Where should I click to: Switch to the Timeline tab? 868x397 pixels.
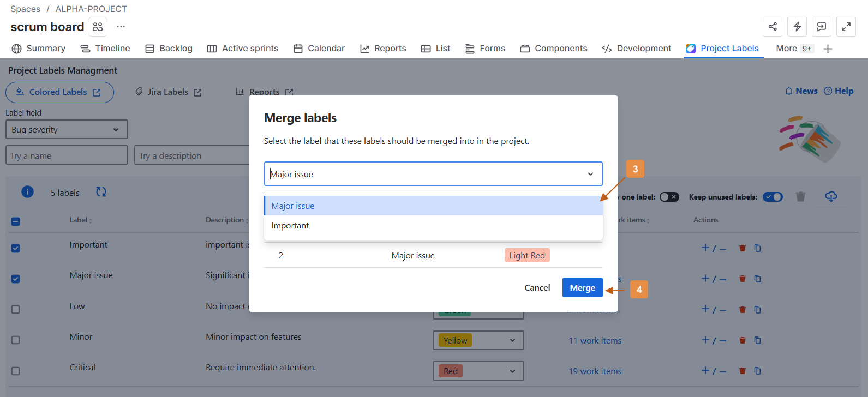(x=105, y=49)
